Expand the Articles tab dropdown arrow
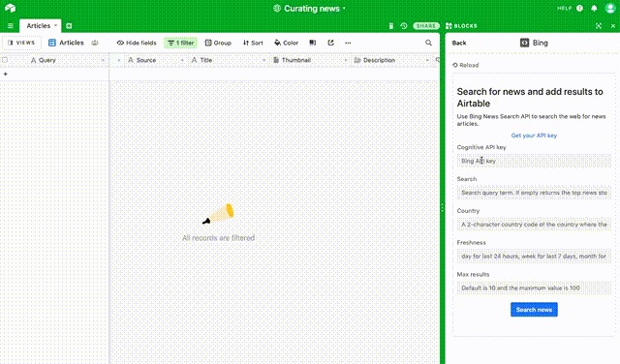Viewport: 620px width, 364px height. 56,25
